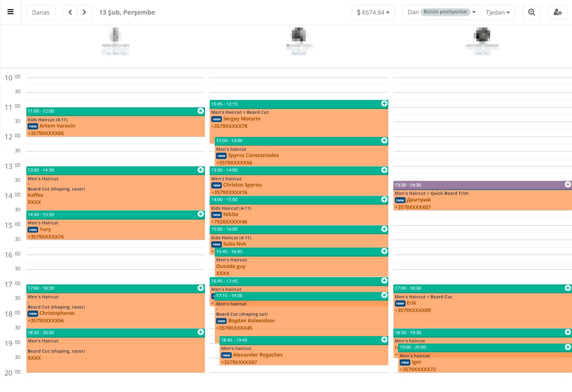
Task: Click the add client icon
Action: [558, 12]
